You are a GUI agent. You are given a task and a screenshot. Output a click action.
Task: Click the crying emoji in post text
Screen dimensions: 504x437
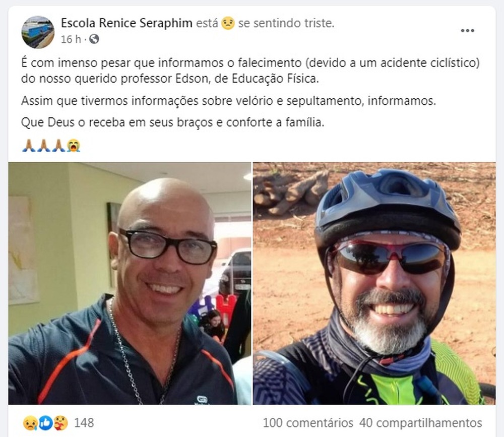coord(74,146)
